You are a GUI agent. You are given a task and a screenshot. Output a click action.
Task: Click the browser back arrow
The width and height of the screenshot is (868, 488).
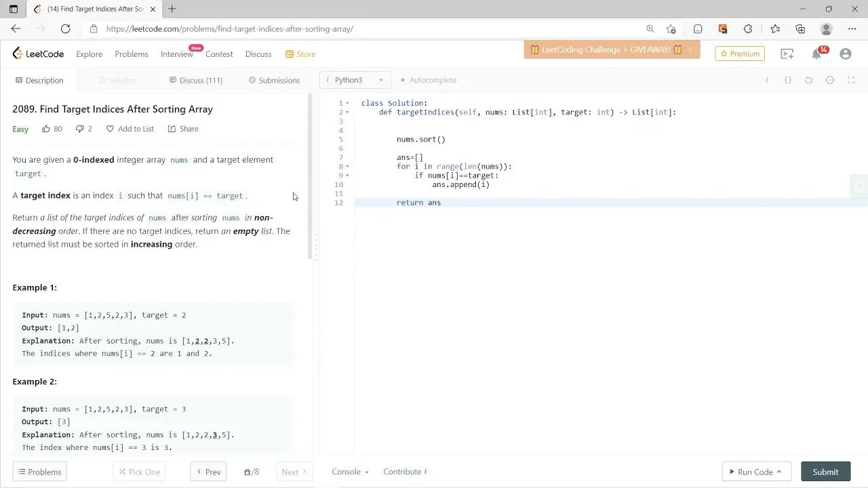[x=16, y=28]
